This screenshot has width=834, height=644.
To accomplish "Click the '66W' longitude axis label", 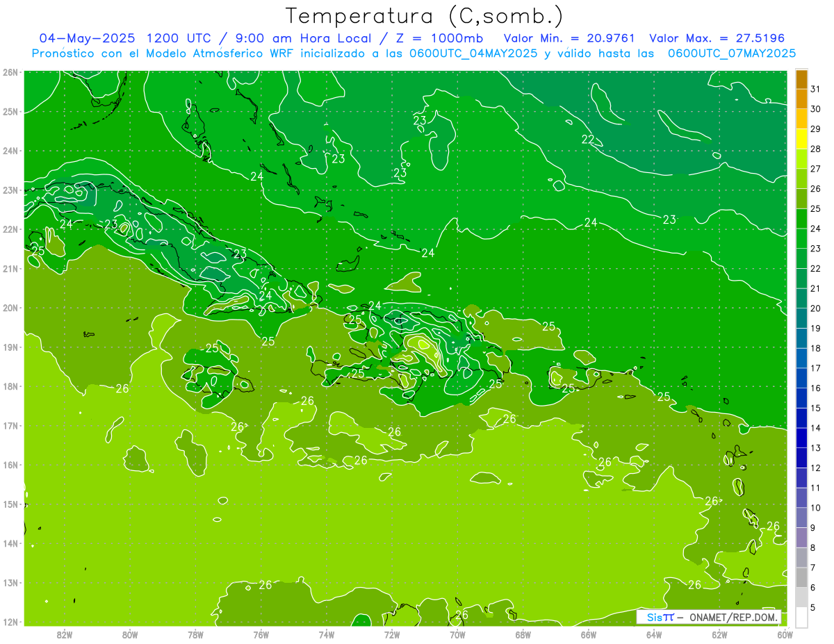I will tap(589, 634).
